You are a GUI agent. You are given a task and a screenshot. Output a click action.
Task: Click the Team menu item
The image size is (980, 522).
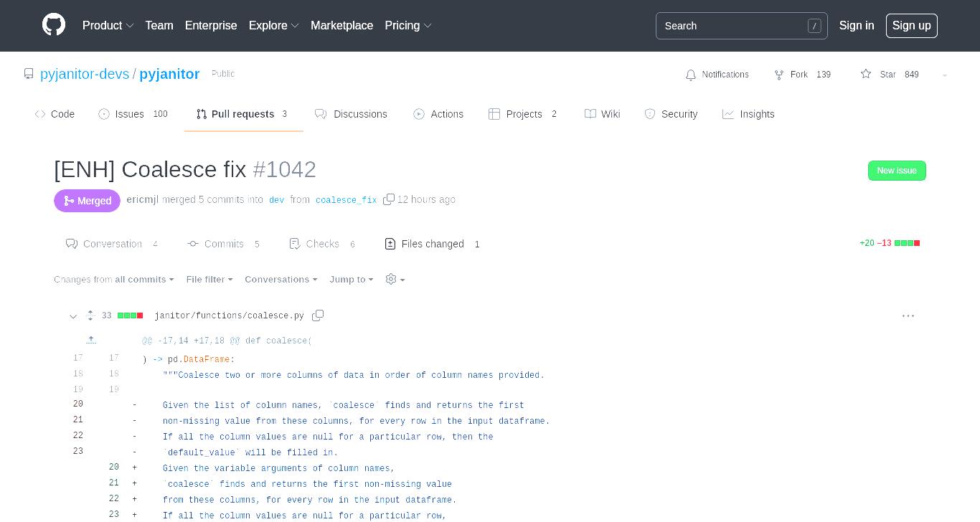(159, 25)
